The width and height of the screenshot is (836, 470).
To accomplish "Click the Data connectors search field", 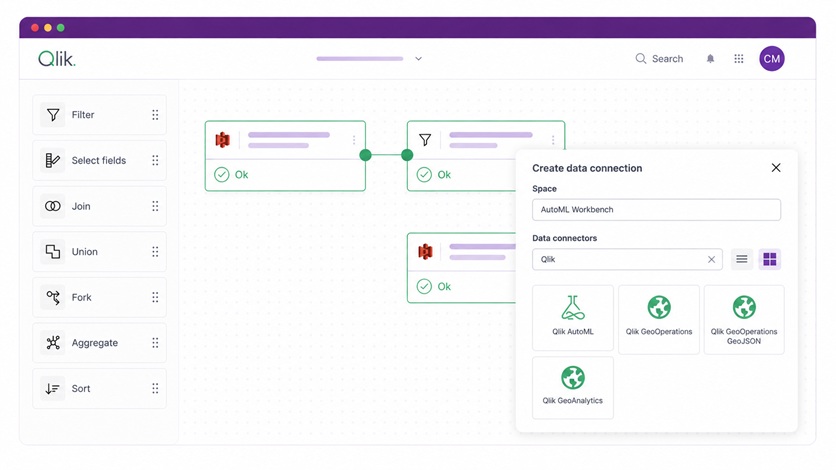I will coord(627,260).
